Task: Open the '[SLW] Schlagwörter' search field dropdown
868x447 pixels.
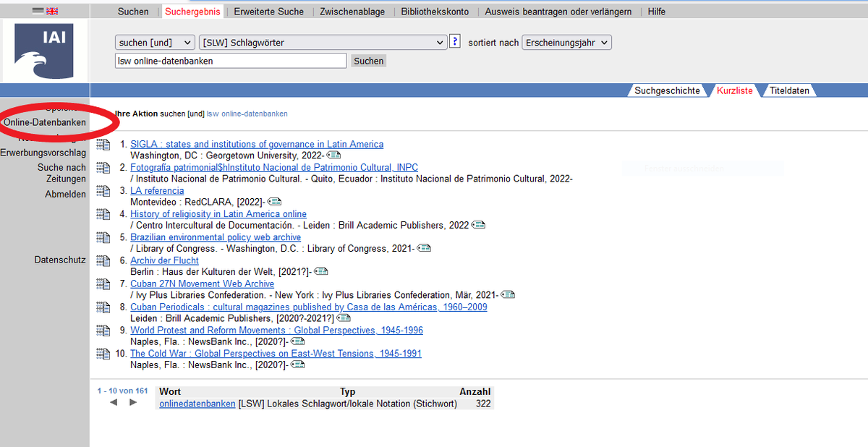Action: 323,43
